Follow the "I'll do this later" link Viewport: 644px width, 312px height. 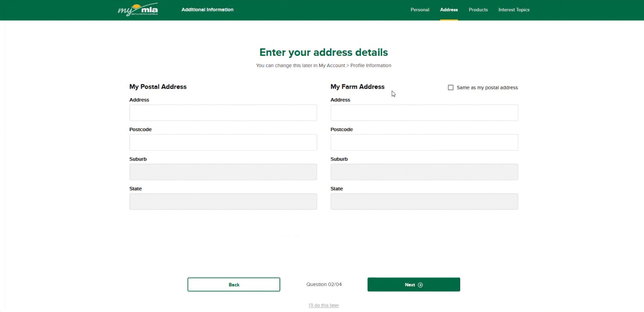pos(324,305)
